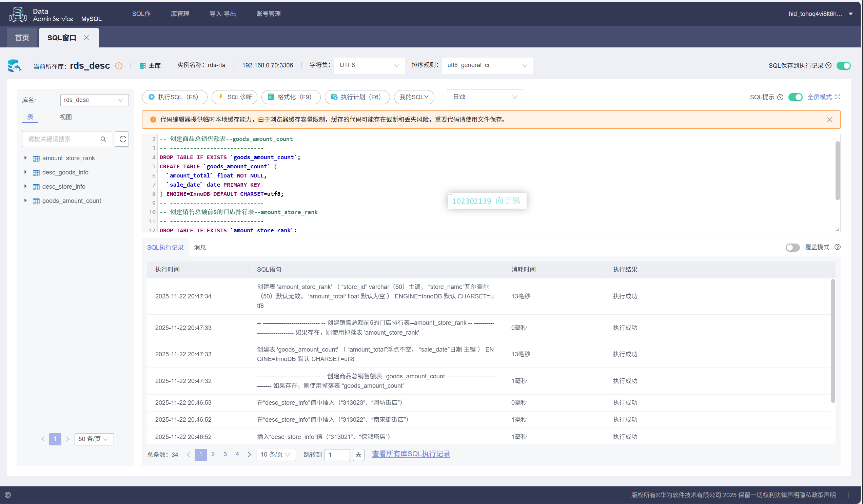This screenshot has width=863, height=504.
Task: Close the orange cache warning banner
Action: (829, 120)
